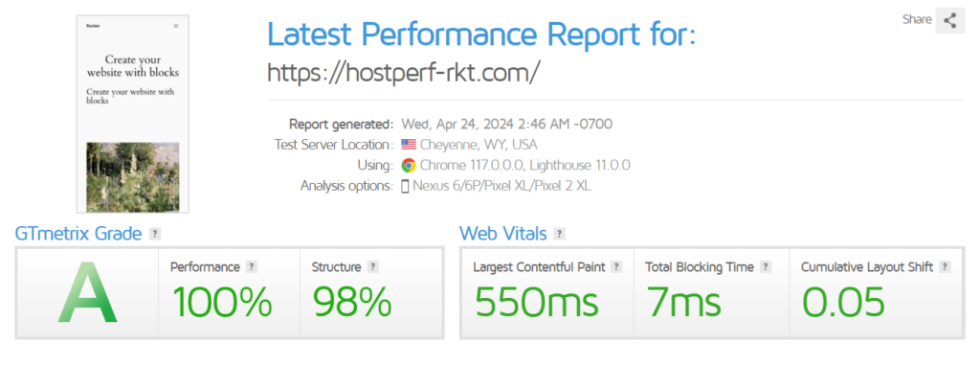Click Total Blocking Time help icon
Image resolution: width=980 pixels, height=366 pixels.
766,267
